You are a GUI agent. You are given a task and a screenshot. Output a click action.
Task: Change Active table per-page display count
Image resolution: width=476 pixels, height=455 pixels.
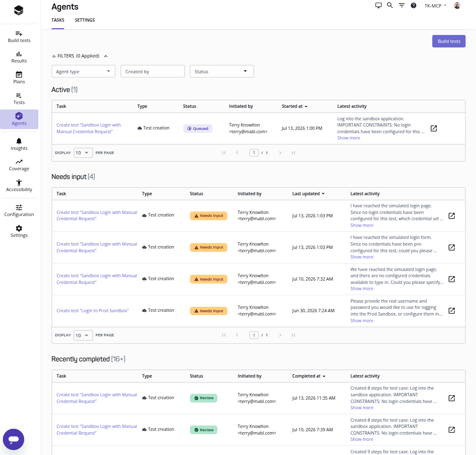pyautogui.click(x=83, y=153)
